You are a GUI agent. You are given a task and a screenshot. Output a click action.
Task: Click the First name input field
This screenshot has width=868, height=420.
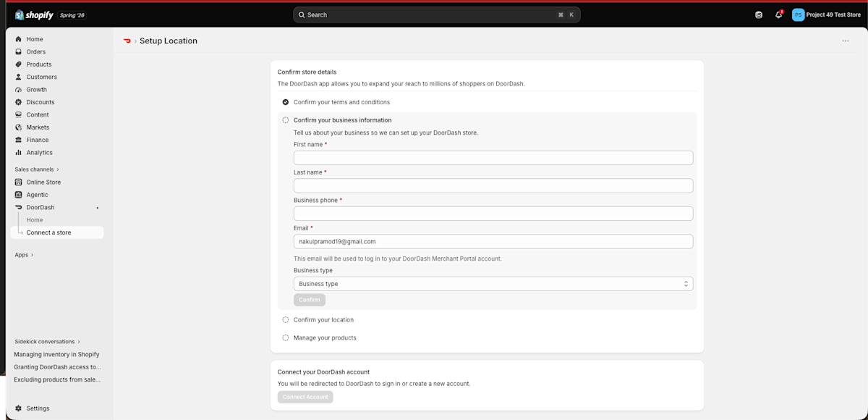pos(493,158)
